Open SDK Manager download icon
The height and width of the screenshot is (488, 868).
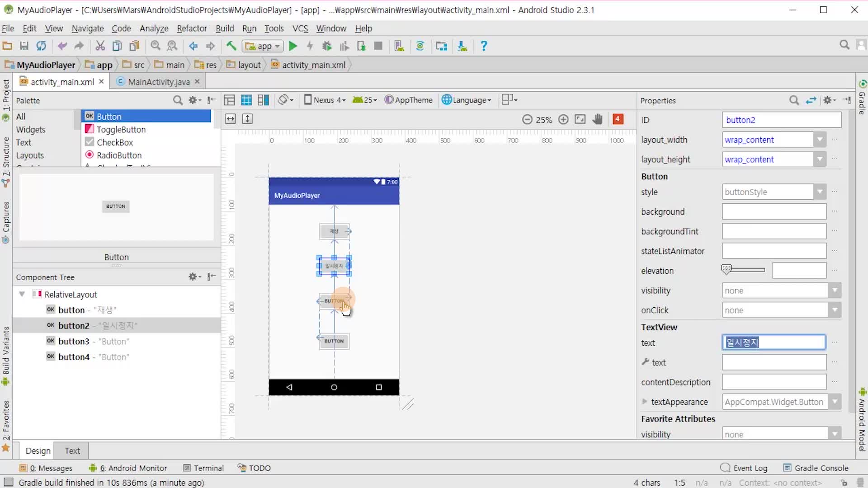click(462, 46)
